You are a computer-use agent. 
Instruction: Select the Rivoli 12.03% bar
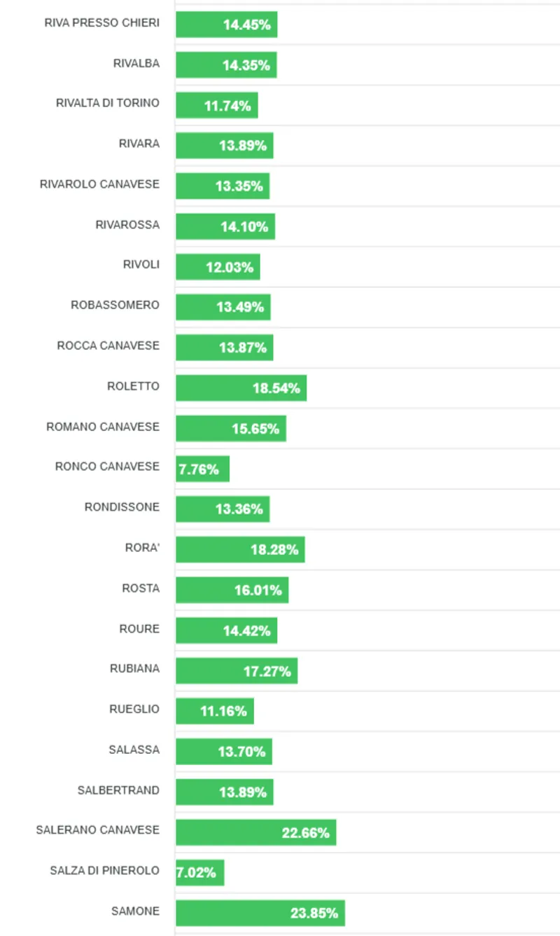pyautogui.click(x=218, y=267)
